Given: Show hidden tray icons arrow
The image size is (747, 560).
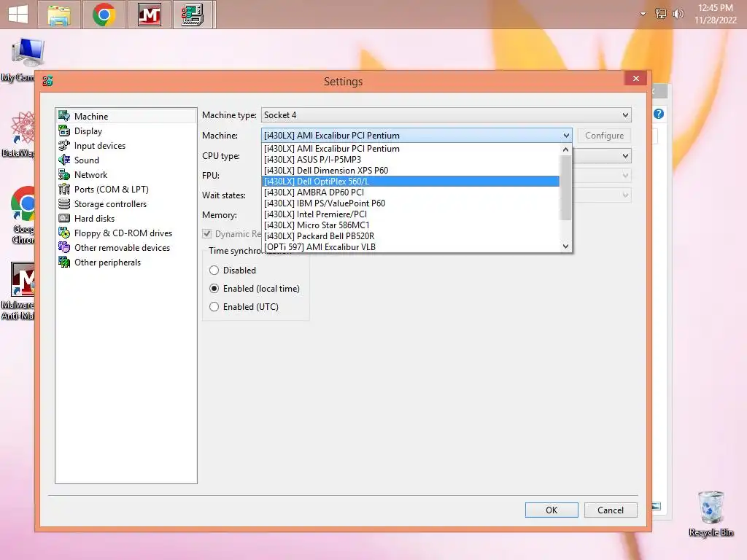Looking at the screenshot, I should [643, 14].
